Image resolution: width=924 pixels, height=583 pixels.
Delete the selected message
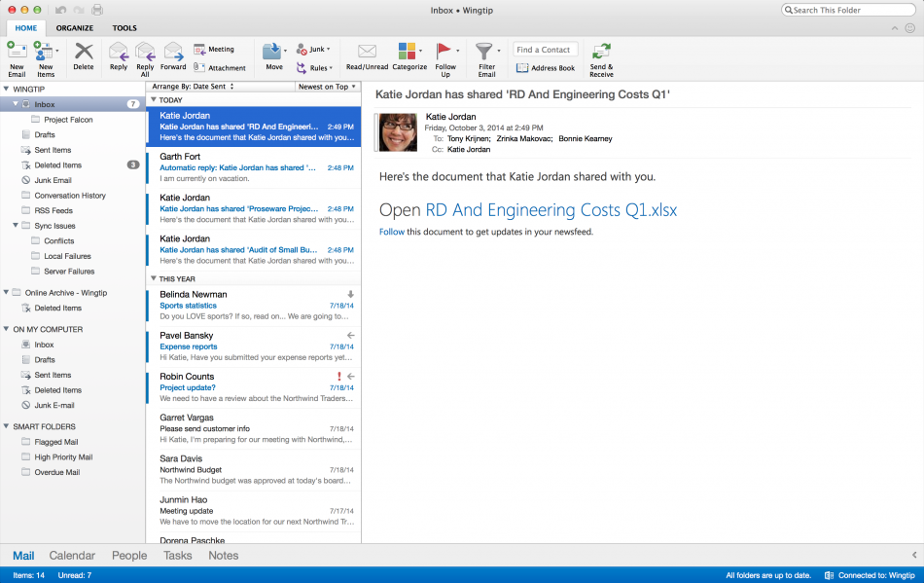(84, 53)
